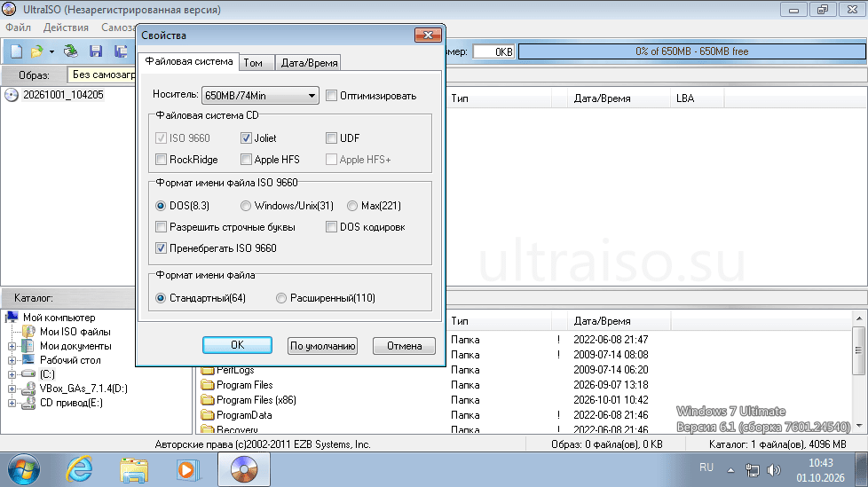Open the Носитель 650MB/74Min dropdown
The height and width of the screenshot is (487, 868).
260,95
